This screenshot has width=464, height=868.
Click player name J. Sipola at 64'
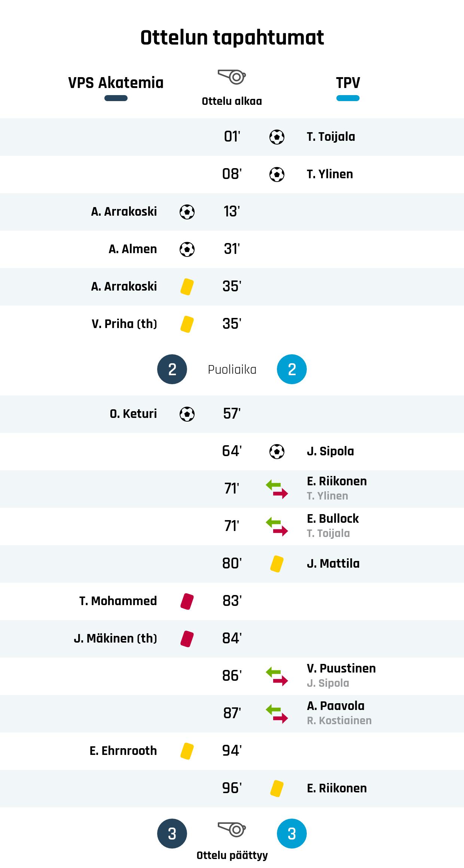pyautogui.click(x=330, y=452)
